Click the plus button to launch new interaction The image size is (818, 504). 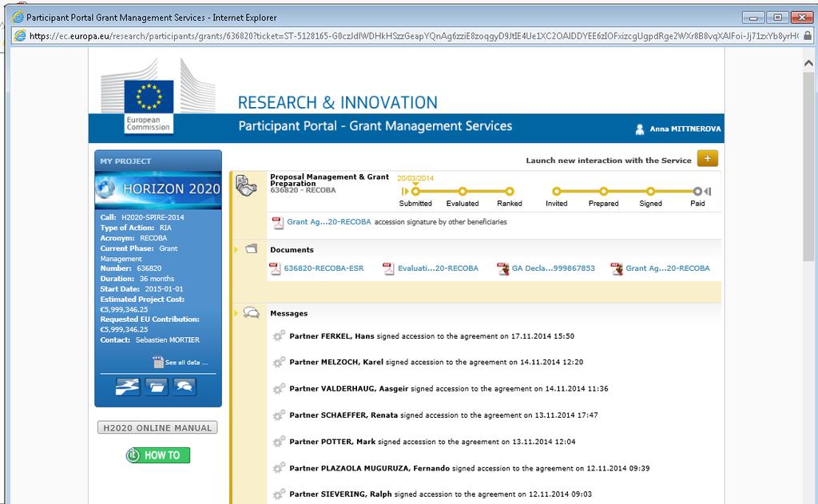pyautogui.click(x=707, y=158)
